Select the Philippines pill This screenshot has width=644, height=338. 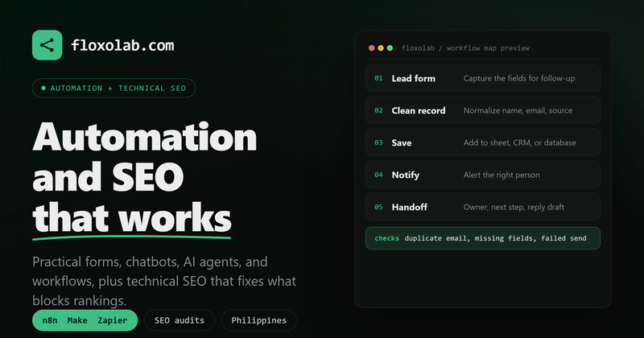[x=258, y=320]
